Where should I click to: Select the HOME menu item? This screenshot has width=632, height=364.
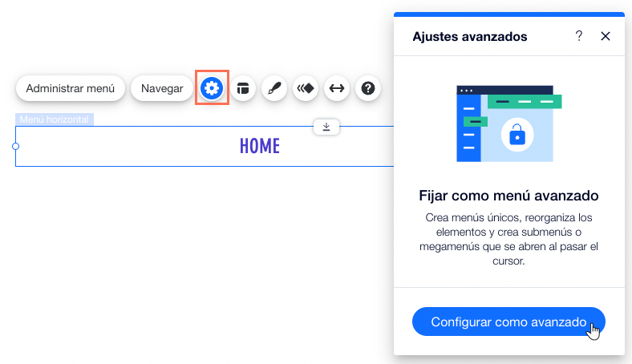pos(260,146)
